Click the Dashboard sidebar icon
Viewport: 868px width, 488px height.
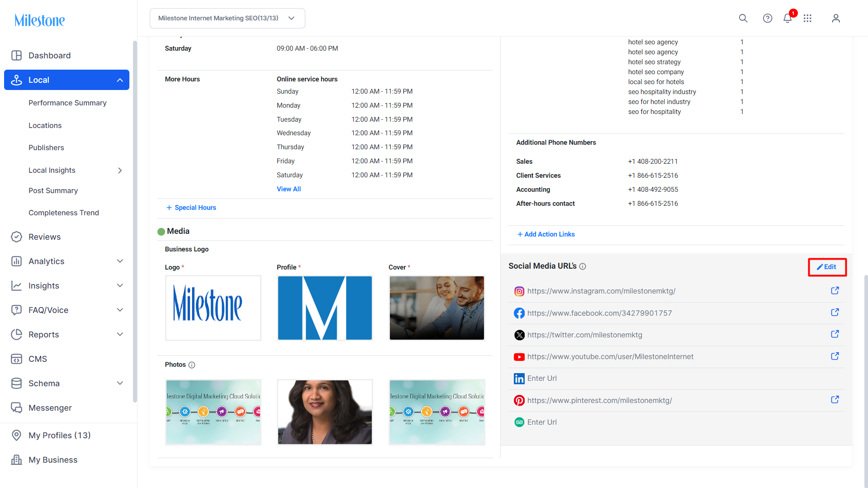pos(16,56)
